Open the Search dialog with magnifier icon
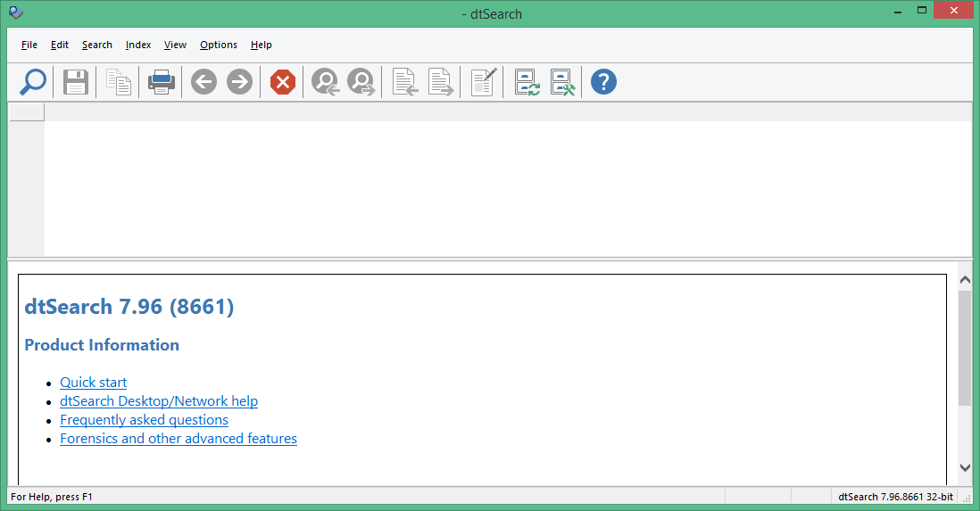 coord(32,82)
